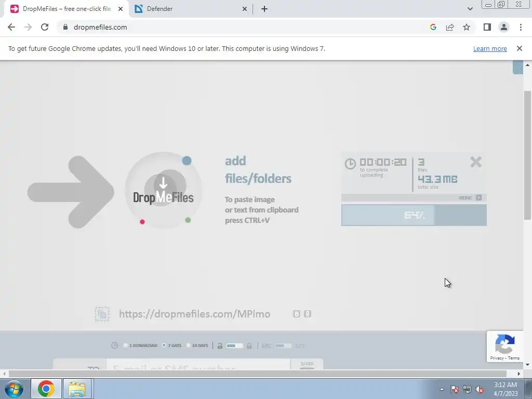Reload the current page
This screenshot has height=399, width=532.
pyautogui.click(x=45, y=27)
